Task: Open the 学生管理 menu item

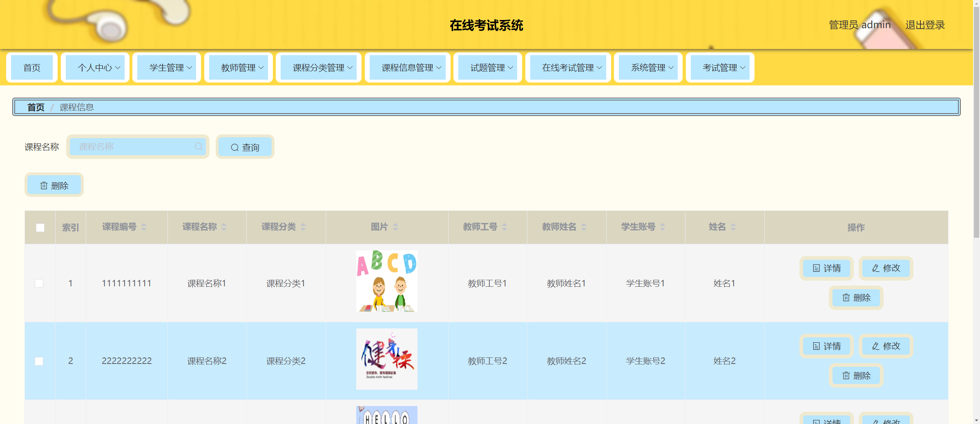Action: [x=167, y=67]
